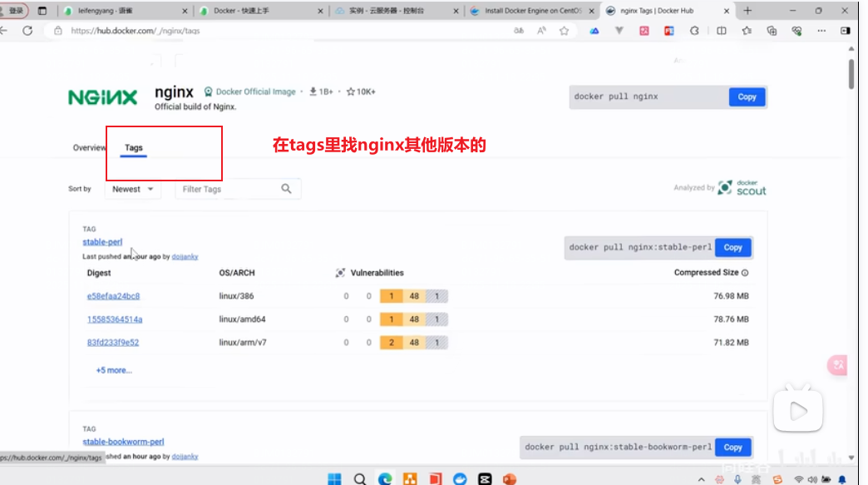This screenshot has height=485, width=868.
Task: Click the video play overlay button
Action: (x=797, y=411)
